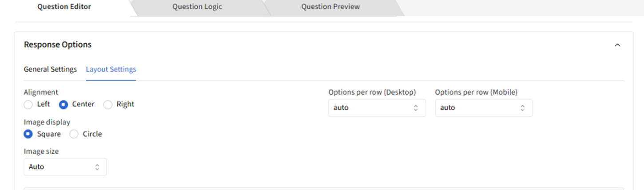The image size is (644, 190).
Task: Select Right alignment radio button
Action: click(x=108, y=105)
